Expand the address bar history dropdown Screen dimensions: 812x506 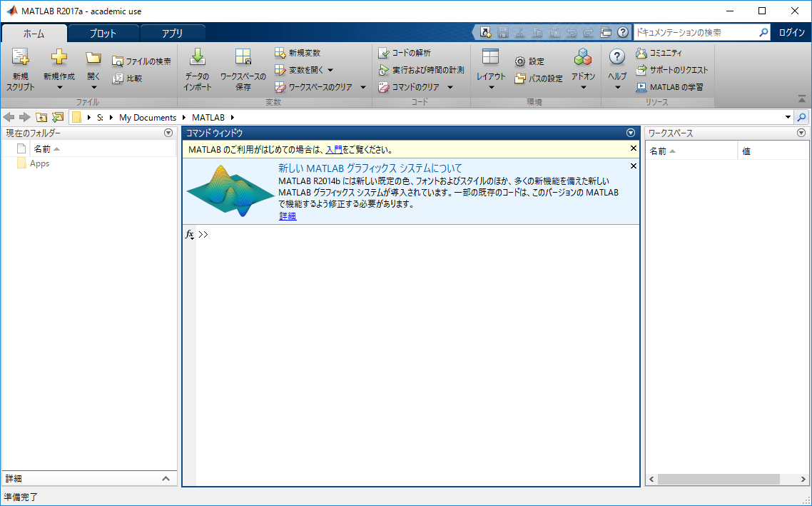point(788,118)
